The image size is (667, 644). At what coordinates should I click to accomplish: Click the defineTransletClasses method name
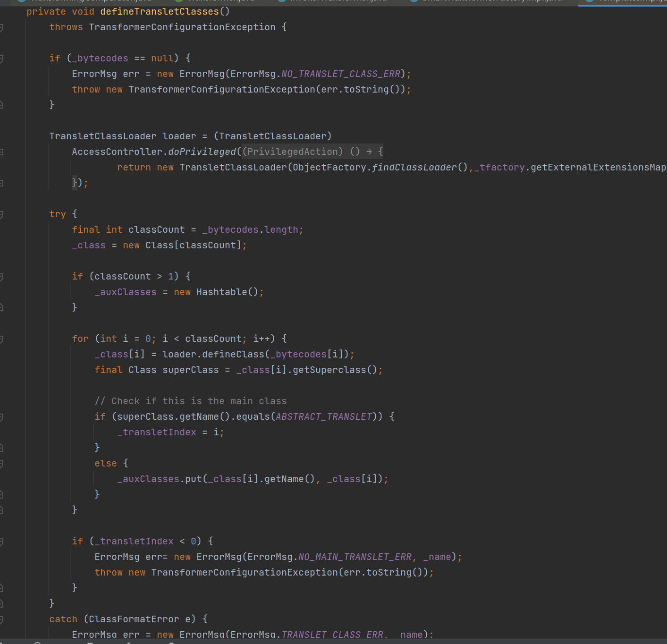[x=160, y=11]
